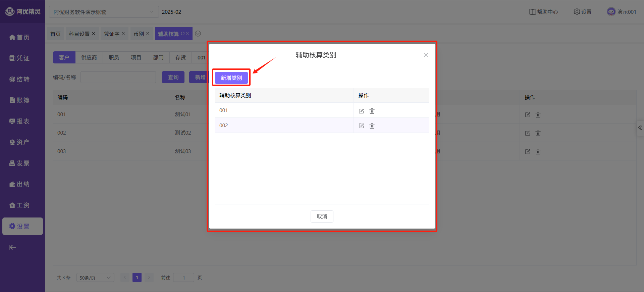644x292 pixels.
Task: Click the edit icon for category 001
Action: click(361, 111)
